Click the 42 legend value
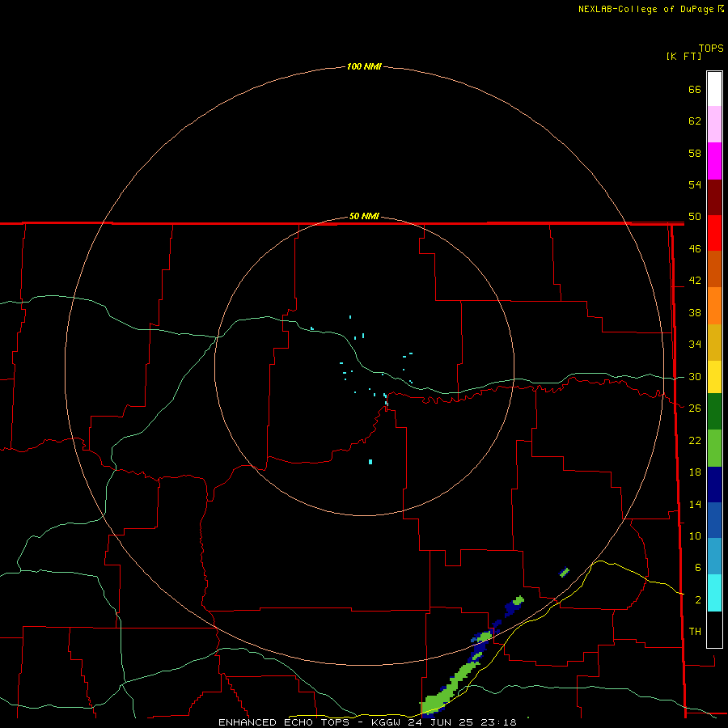This screenshot has width=728, height=728. pos(695,281)
